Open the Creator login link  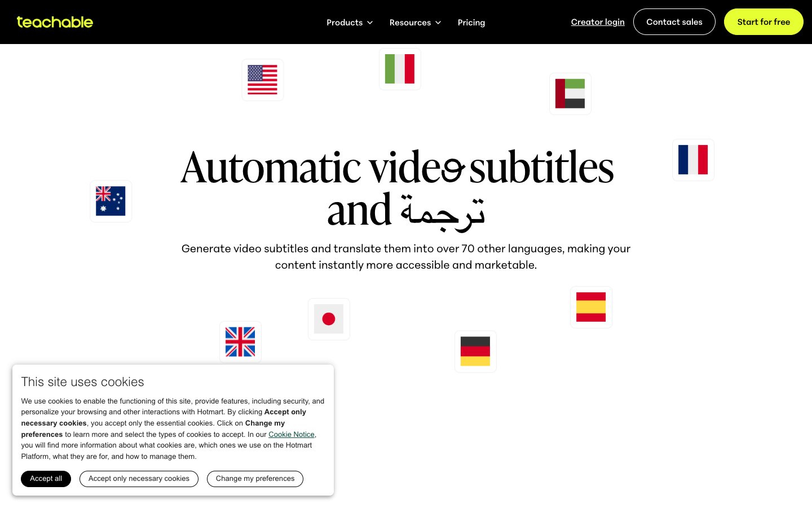[598, 22]
